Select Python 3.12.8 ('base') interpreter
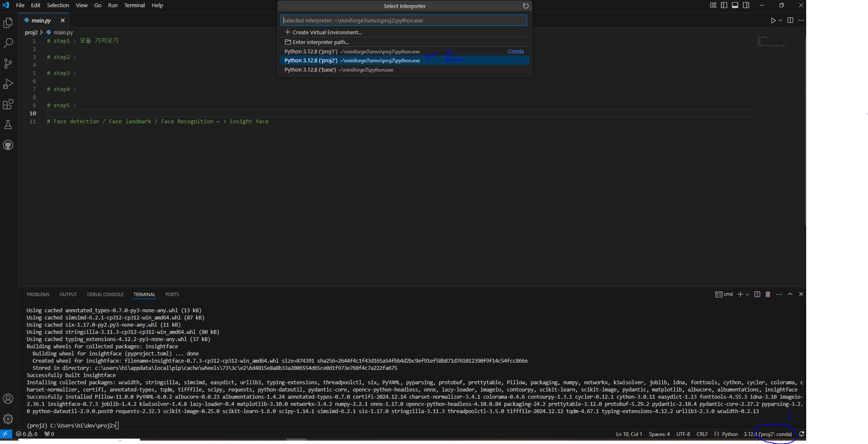 [404, 70]
